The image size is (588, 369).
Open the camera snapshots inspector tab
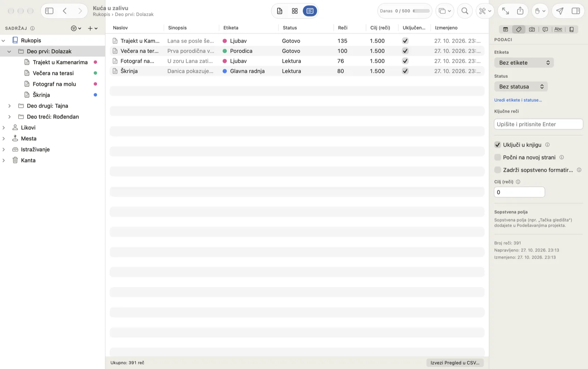(532, 29)
